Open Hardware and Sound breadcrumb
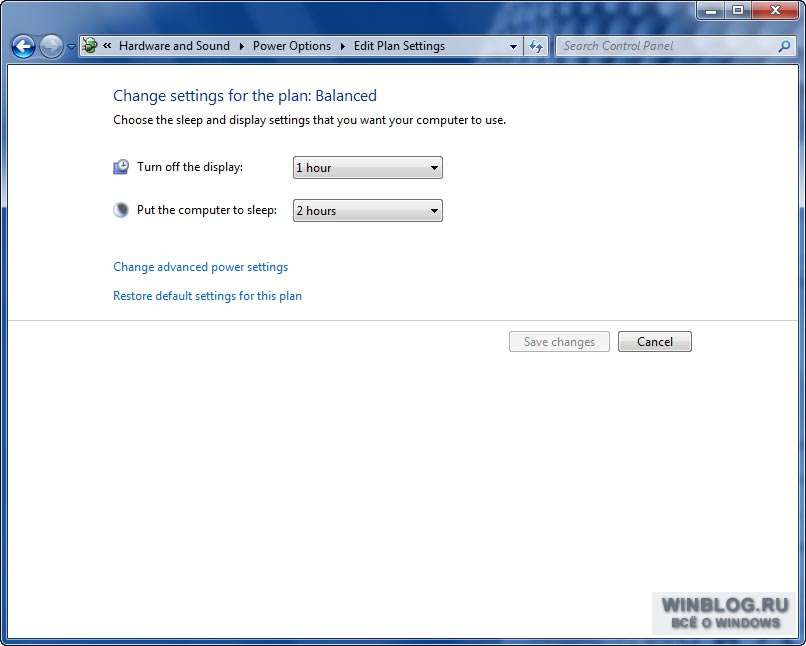This screenshot has height=646, width=806. (174, 46)
